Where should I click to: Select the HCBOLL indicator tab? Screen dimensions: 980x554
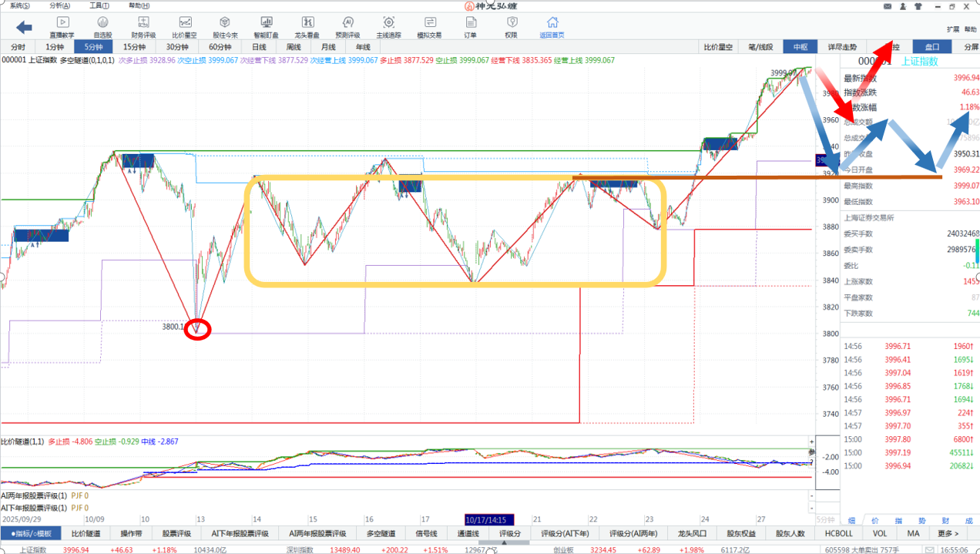(x=838, y=533)
